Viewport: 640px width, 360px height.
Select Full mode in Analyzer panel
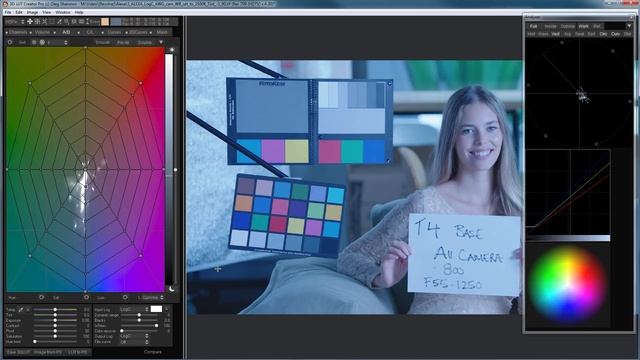click(533, 26)
